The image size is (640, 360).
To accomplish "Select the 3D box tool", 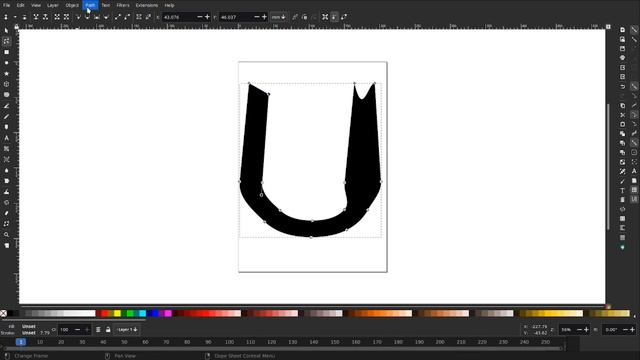I will point(6,84).
